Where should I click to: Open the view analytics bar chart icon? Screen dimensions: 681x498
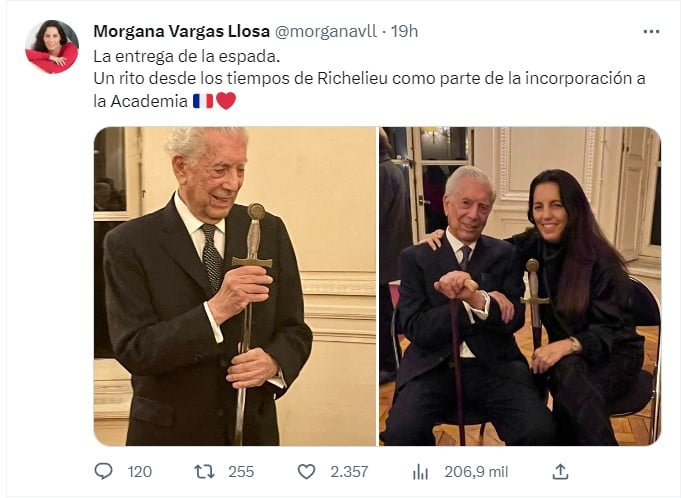(421, 471)
